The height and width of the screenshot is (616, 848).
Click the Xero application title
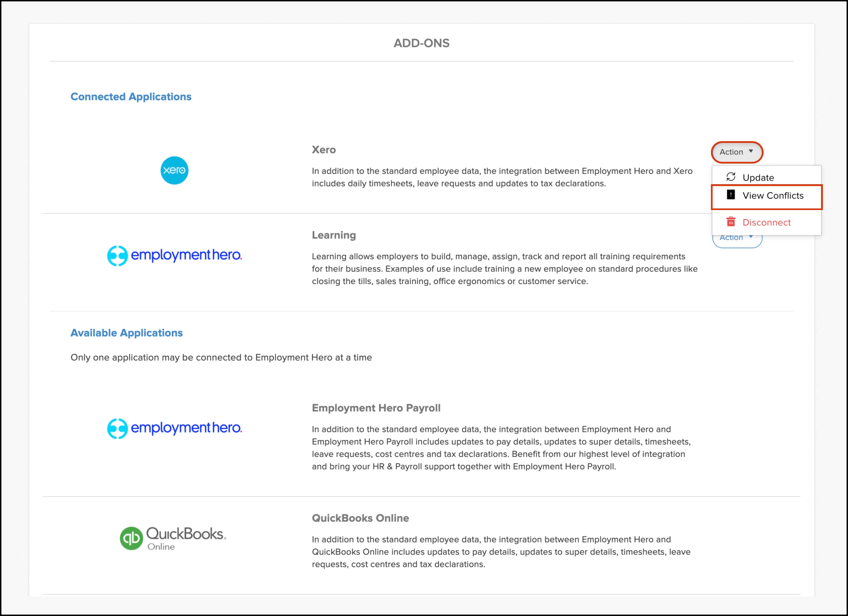(x=324, y=149)
